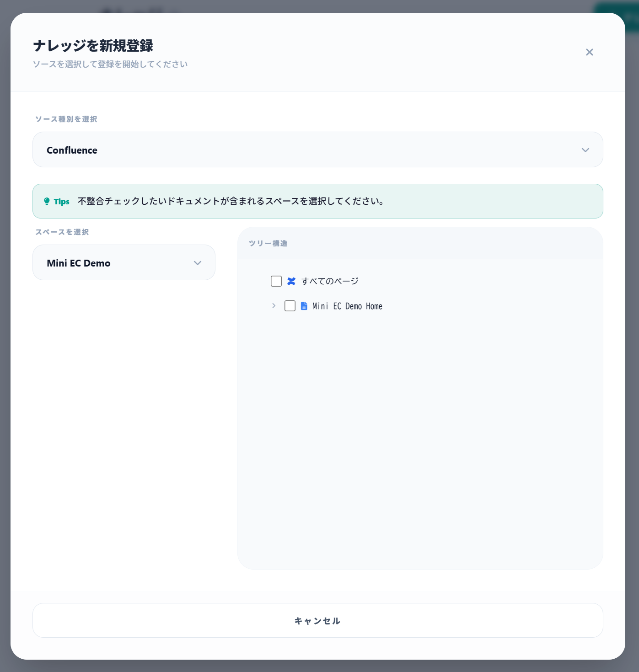Select the すべてのページ tree item label
The image size is (639, 672).
331,281
